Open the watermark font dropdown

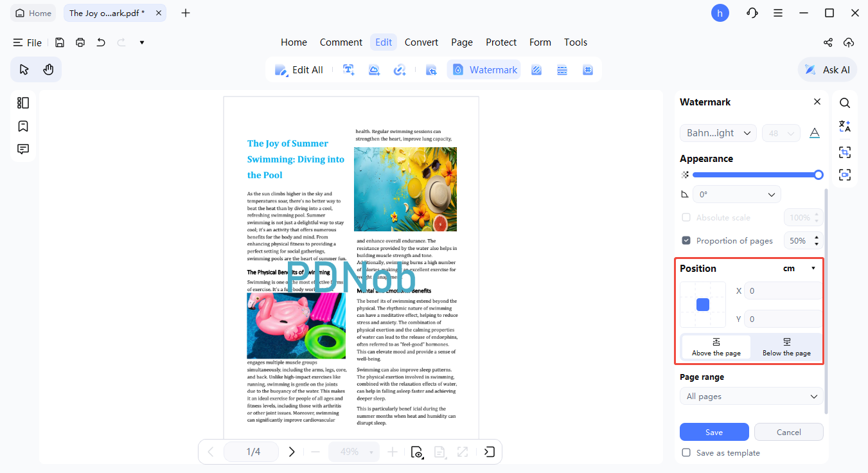pyautogui.click(x=718, y=132)
